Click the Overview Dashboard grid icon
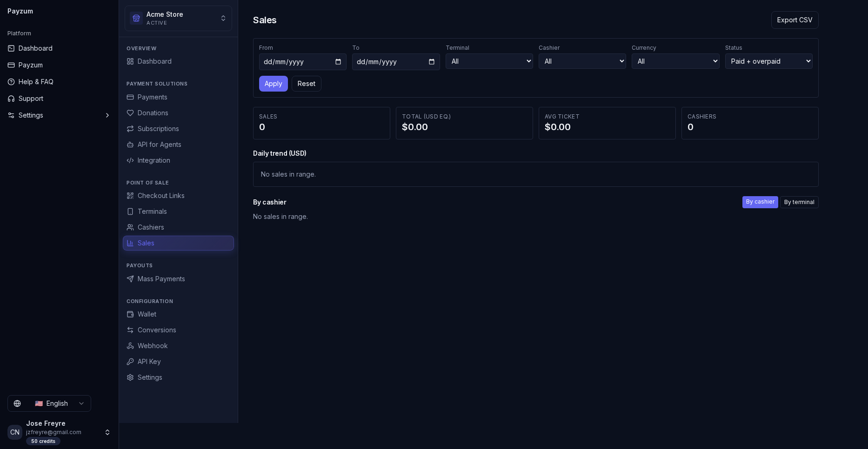The height and width of the screenshot is (449, 868). [x=130, y=61]
